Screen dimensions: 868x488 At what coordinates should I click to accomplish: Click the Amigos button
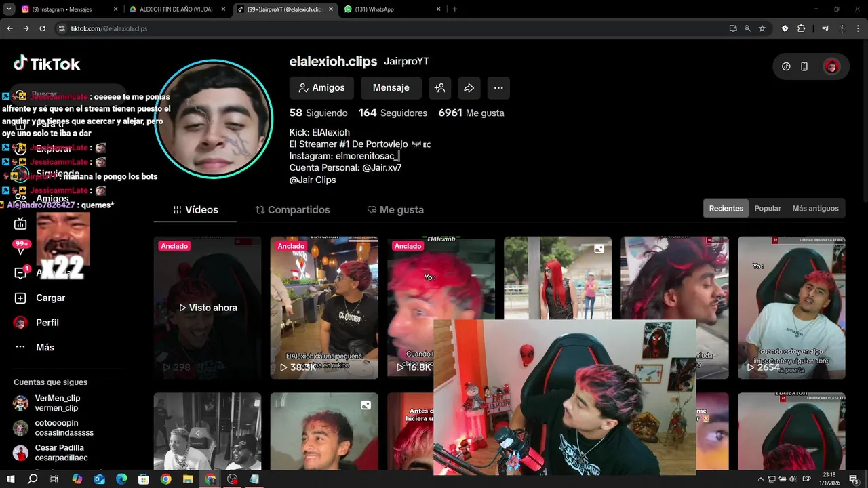pyautogui.click(x=321, y=88)
